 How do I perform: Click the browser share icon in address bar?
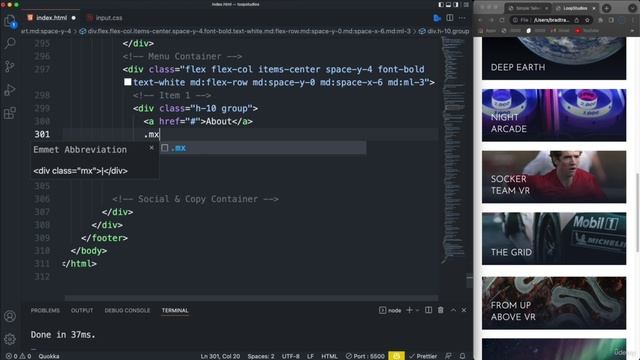[576, 20]
